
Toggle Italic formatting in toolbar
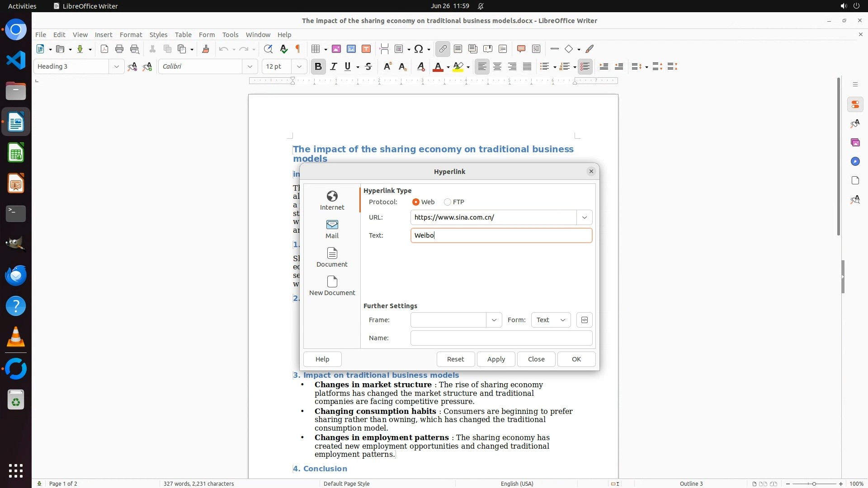(x=334, y=66)
